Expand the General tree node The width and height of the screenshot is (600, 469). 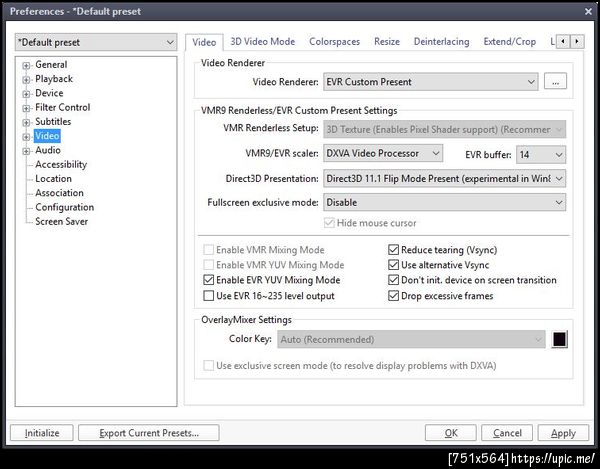coord(26,65)
